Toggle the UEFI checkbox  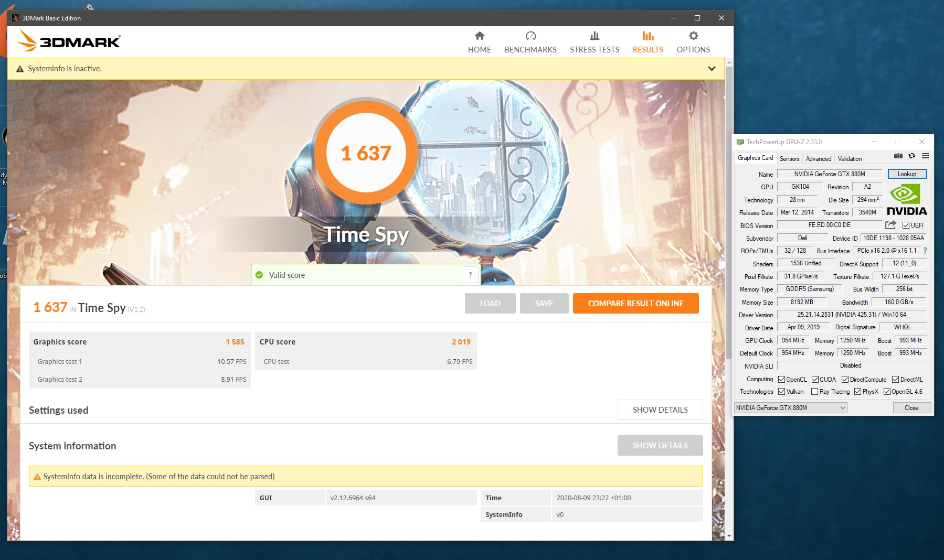tap(906, 225)
